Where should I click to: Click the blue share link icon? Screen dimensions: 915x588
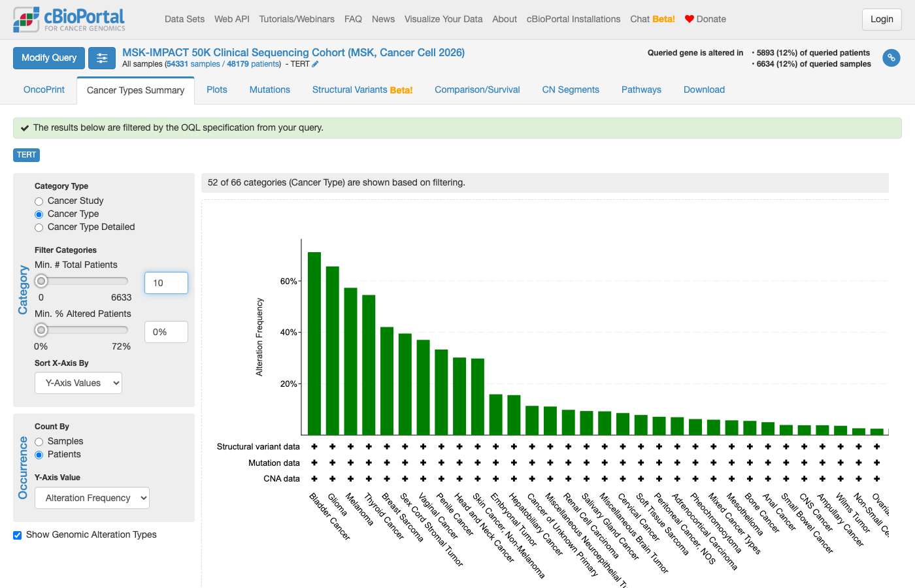coord(891,58)
